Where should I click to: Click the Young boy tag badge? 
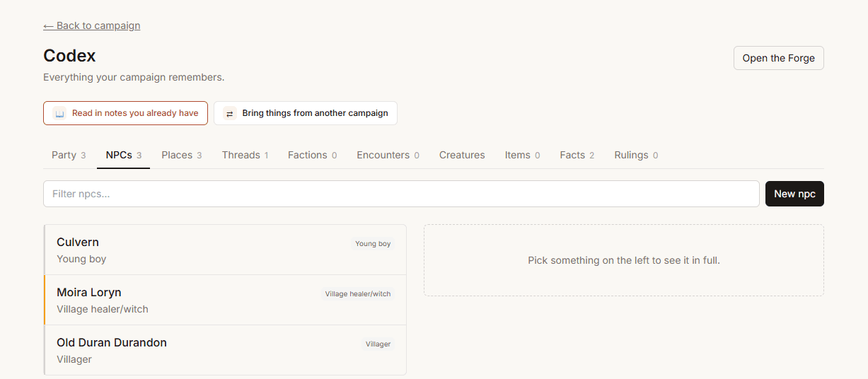click(x=373, y=244)
